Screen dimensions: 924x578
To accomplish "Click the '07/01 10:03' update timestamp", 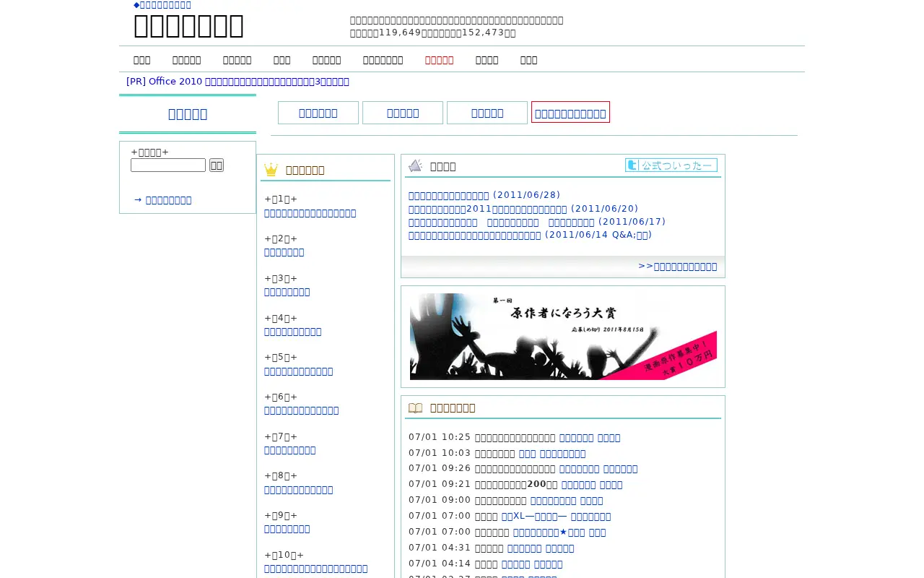I will [440, 453].
